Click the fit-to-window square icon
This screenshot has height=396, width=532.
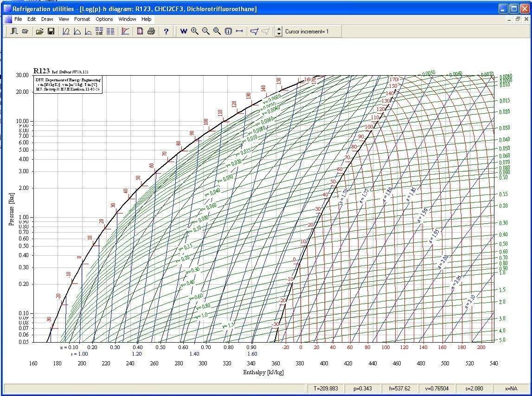click(x=228, y=31)
